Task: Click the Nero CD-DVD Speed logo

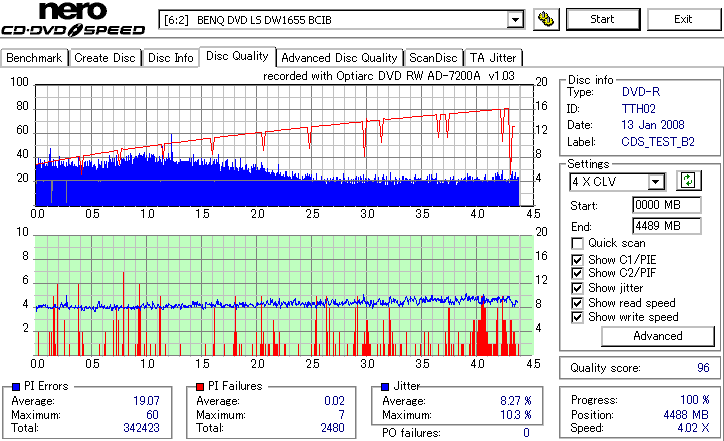Action: (x=73, y=19)
